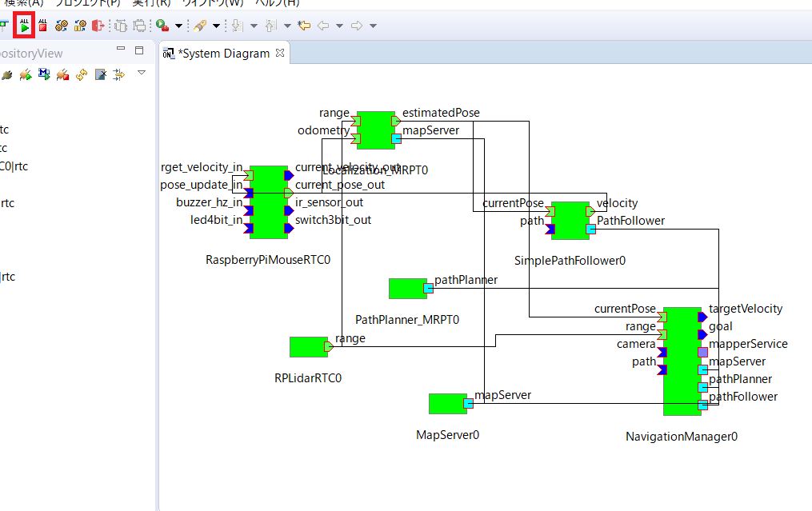Click the yellow refresh arrows icon in RepositoryView
The height and width of the screenshot is (511, 812).
pyautogui.click(x=82, y=74)
